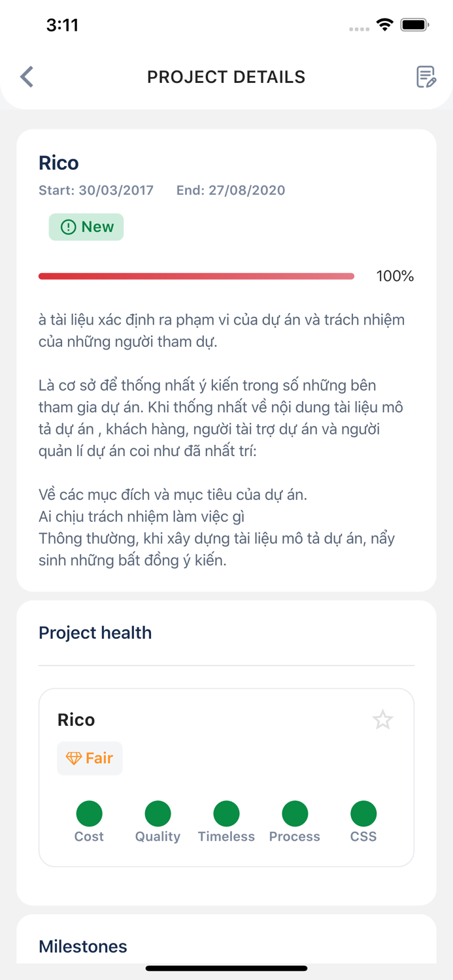The width and height of the screenshot is (453, 980).
Task: Tap the Wi-Fi status bar icon
Action: click(x=385, y=25)
